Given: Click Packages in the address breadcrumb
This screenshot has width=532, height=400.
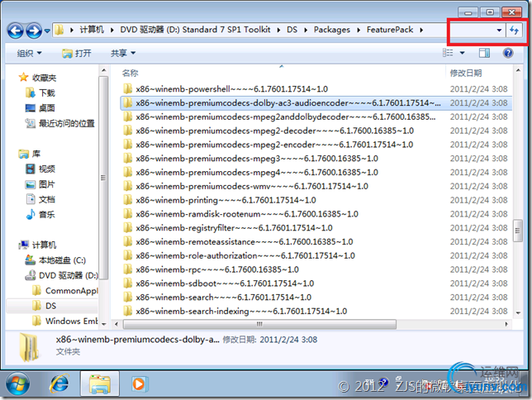Looking at the screenshot, I should [x=332, y=30].
